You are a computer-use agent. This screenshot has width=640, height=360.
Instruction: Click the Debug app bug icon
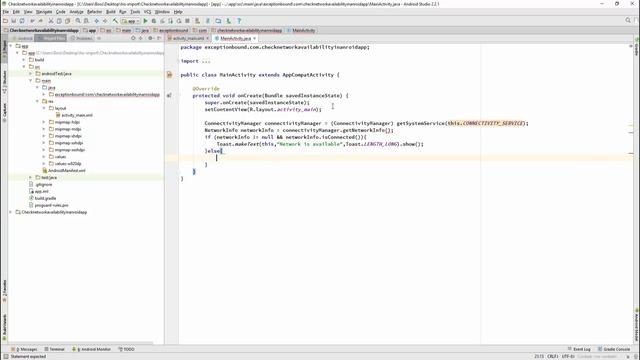click(x=154, y=21)
